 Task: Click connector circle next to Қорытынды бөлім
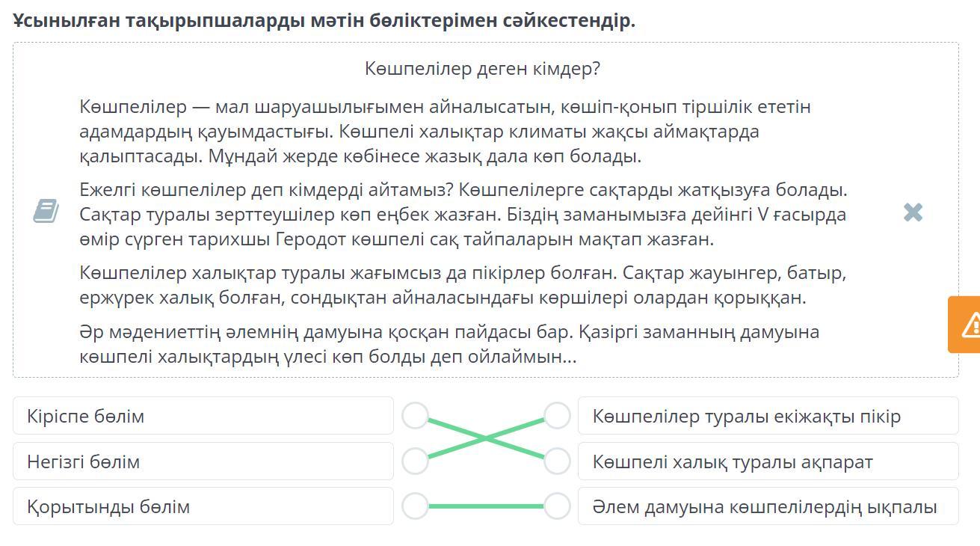[415, 506]
